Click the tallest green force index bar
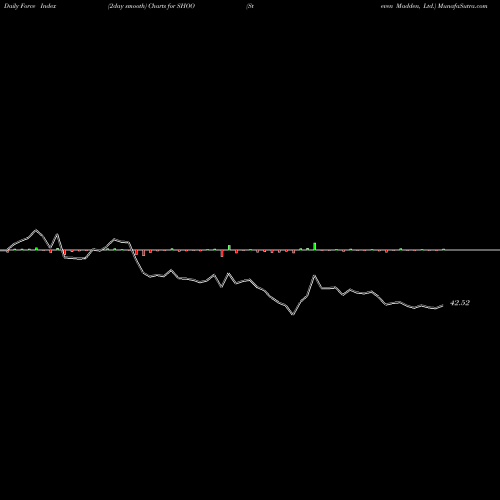This screenshot has height=500, width=500. point(314,246)
